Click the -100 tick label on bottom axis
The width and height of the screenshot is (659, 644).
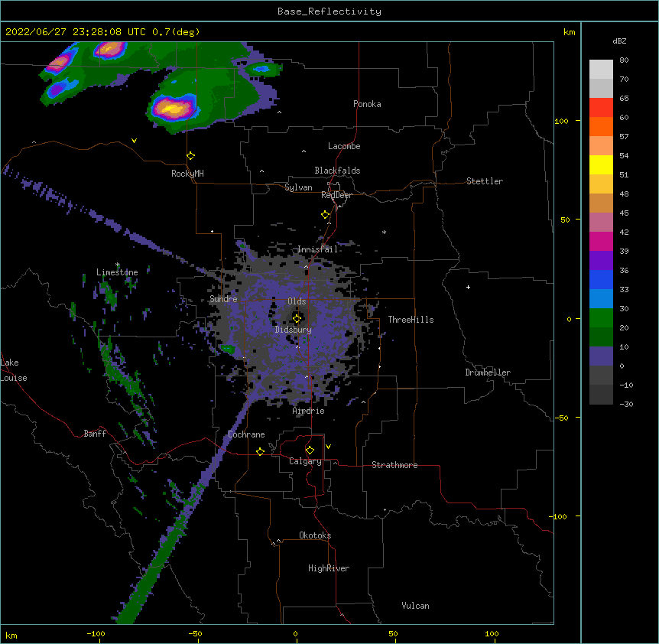(96, 634)
